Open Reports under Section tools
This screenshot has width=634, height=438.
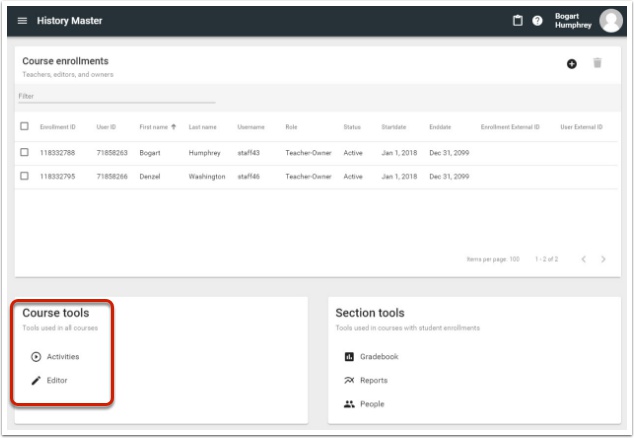(x=372, y=380)
